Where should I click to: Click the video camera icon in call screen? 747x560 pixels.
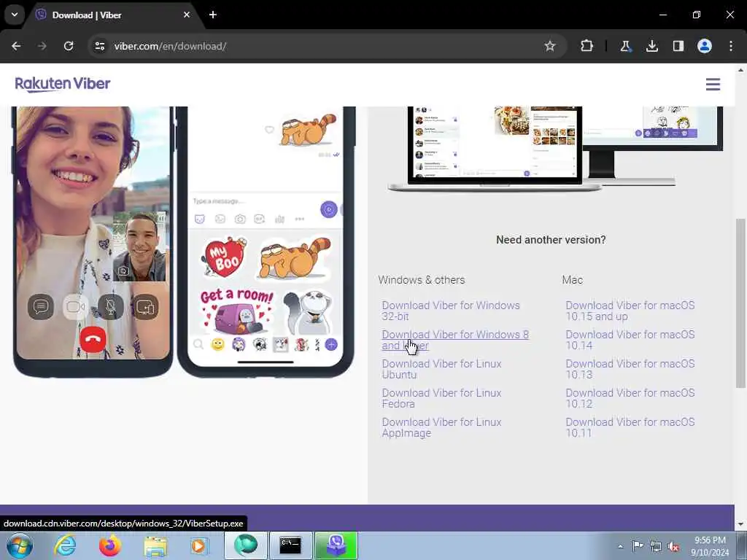pyautogui.click(x=75, y=307)
